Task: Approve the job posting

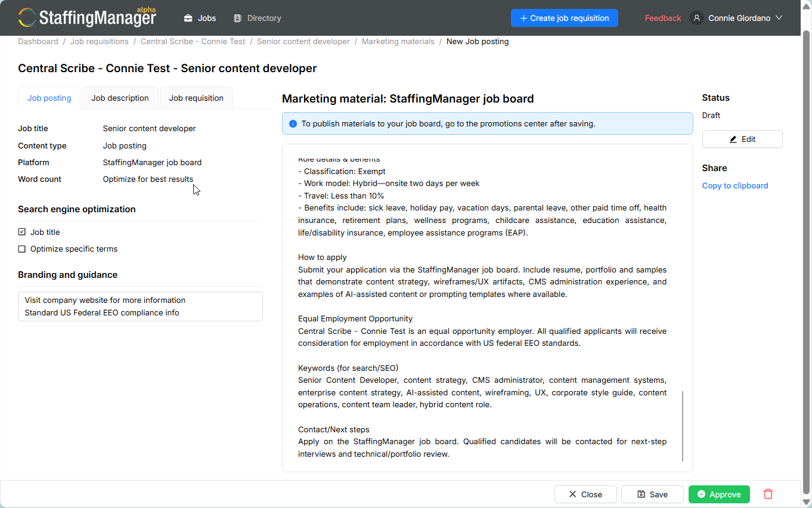Action: [x=719, y=494]
